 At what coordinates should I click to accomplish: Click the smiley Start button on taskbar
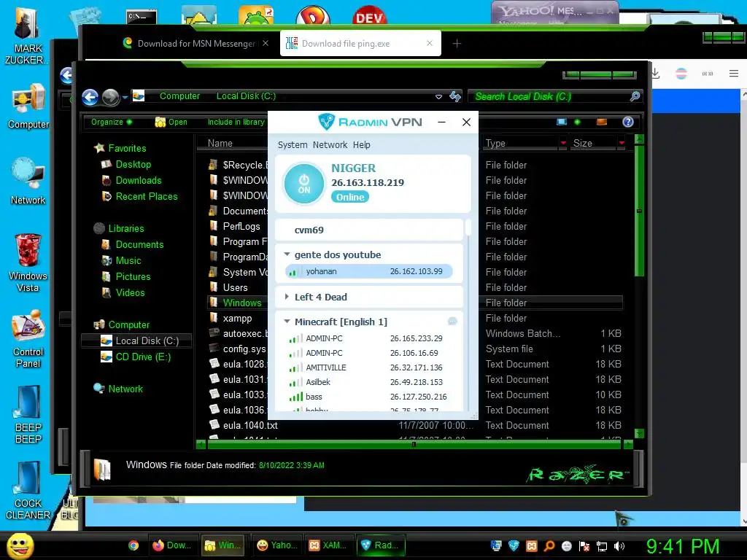pos(20,545)
